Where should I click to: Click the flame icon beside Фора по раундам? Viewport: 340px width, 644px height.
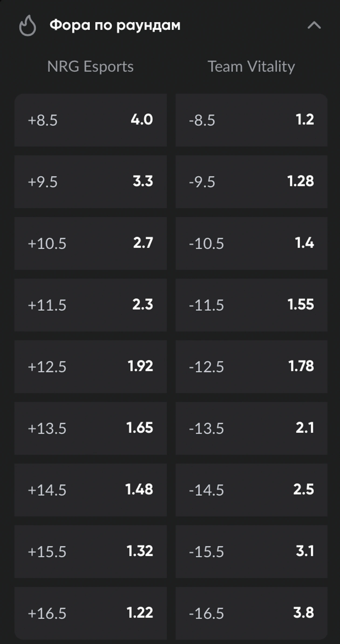[27, 25]
